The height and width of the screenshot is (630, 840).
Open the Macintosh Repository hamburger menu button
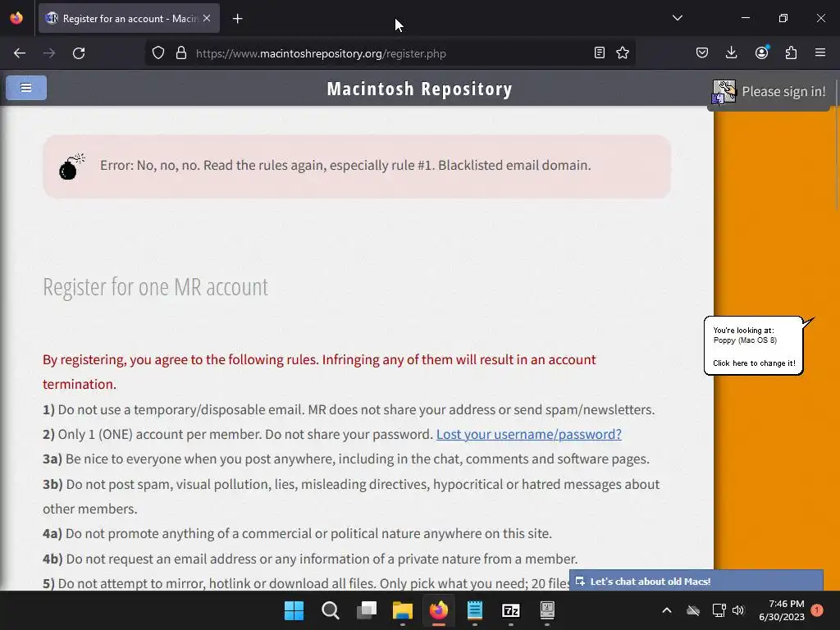[26, 88]
